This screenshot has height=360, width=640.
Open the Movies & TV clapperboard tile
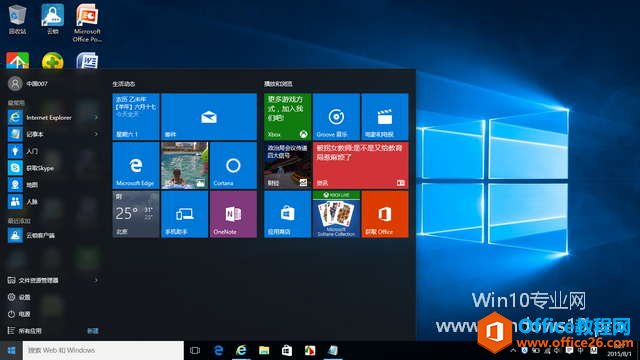coord(385,117)
